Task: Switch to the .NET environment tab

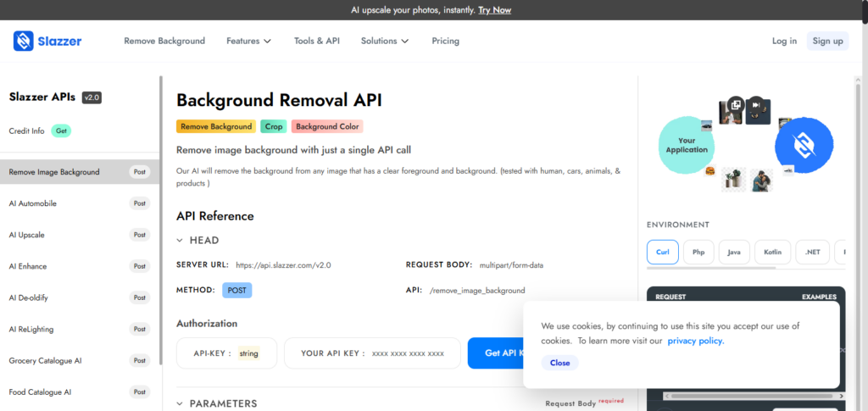Action: 812,253
